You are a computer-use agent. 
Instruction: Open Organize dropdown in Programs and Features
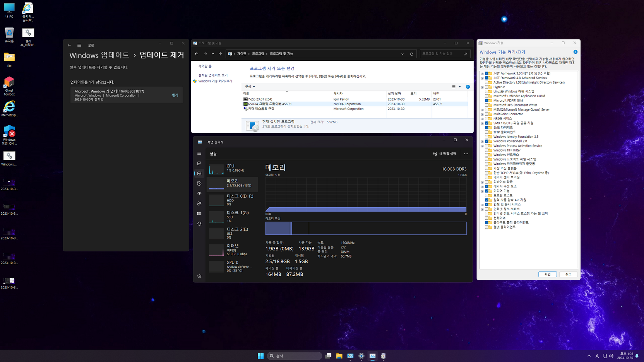point(250,87)
